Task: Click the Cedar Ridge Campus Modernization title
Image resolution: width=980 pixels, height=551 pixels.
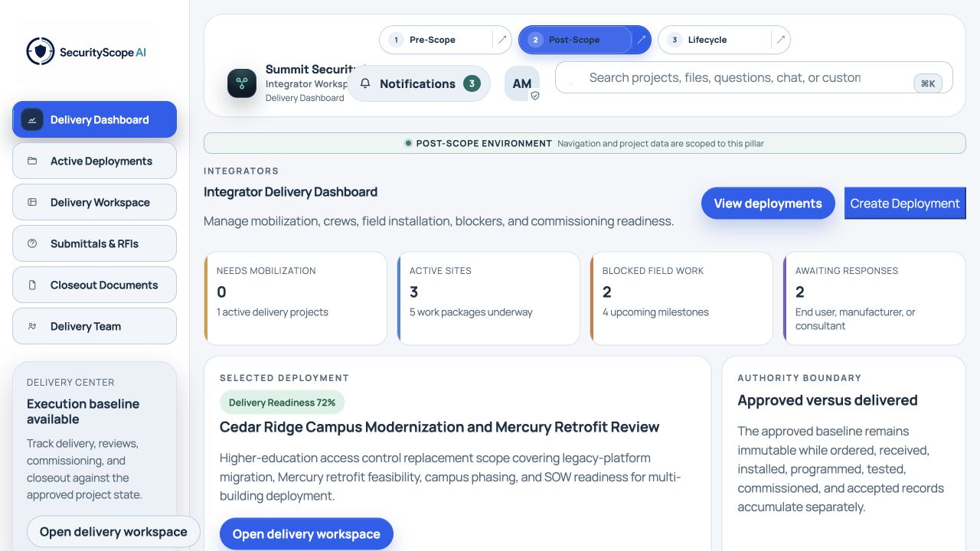Action: click(x=439, y=427)
